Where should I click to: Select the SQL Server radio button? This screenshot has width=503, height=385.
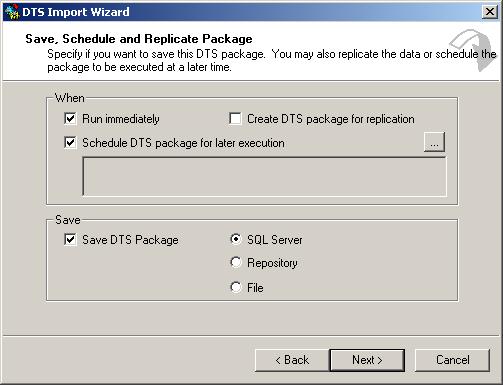[x=236, y=239]
